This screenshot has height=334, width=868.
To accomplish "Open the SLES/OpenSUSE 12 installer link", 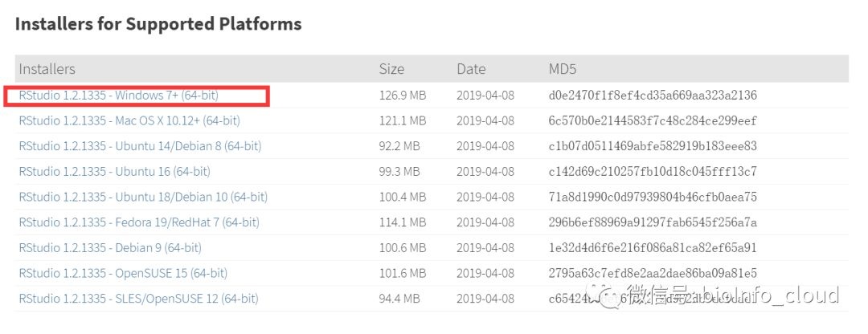I will [x=138, y=299].
